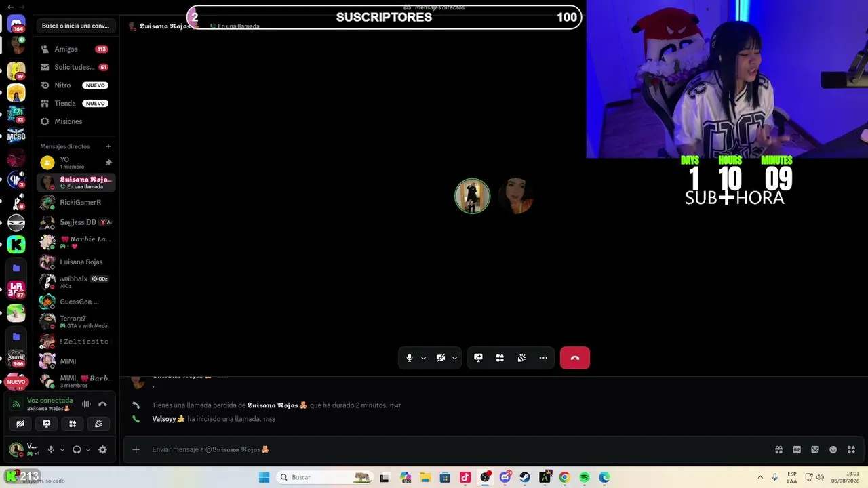868x488 pixels.
Task: Click the Windows taskbar Buscar search box
Action: pyautogui.click(x=325, y=477)
